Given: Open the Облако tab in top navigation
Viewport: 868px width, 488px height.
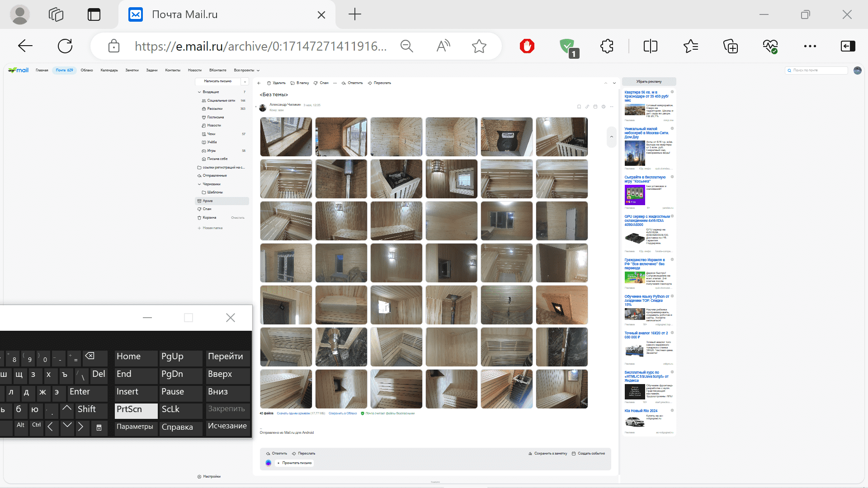Looking at the screenshot, I should [87, 70].
